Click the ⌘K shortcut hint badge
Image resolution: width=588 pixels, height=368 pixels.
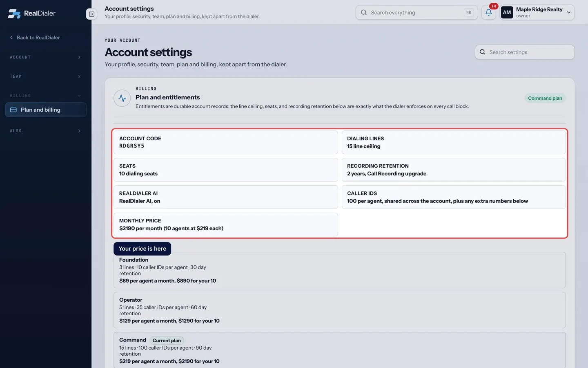(x=469, y=13)
